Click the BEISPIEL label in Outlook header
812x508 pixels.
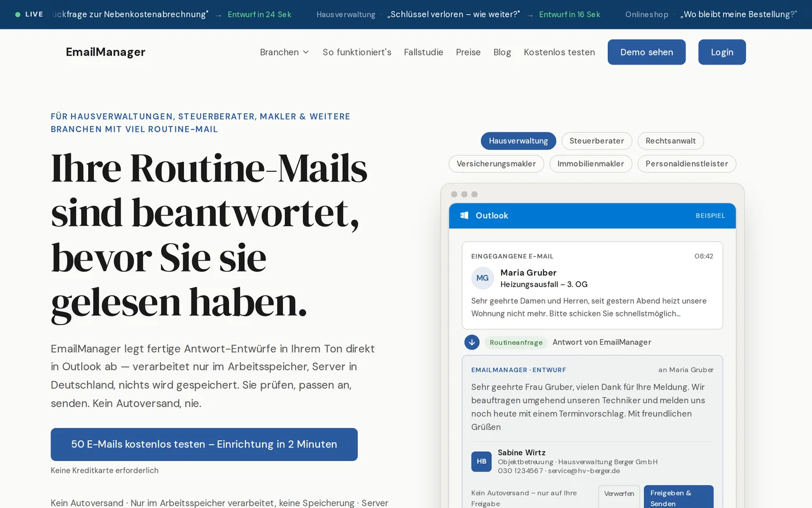click(x=710, y=215)
